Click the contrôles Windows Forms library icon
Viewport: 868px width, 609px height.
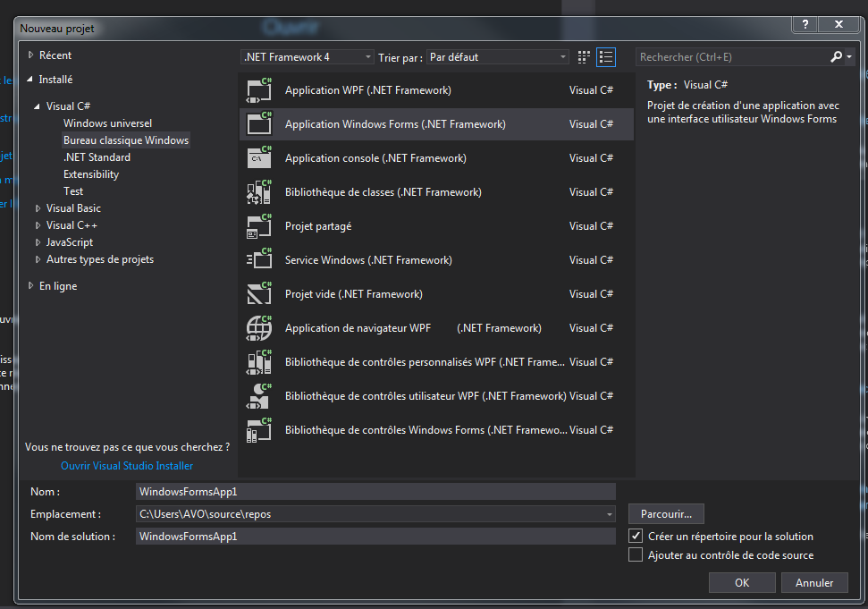click(x=259, y=430)
